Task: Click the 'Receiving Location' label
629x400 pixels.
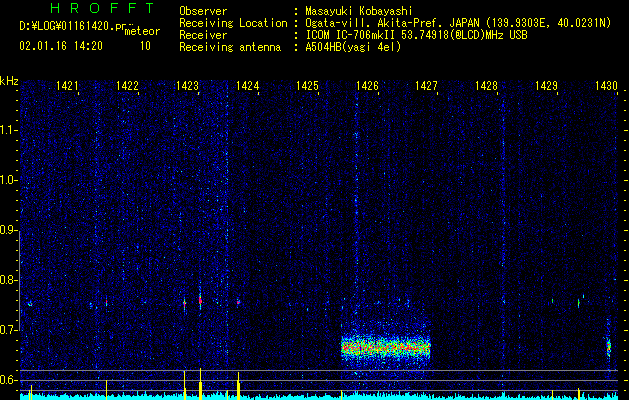Action: (x=233, y=23)
